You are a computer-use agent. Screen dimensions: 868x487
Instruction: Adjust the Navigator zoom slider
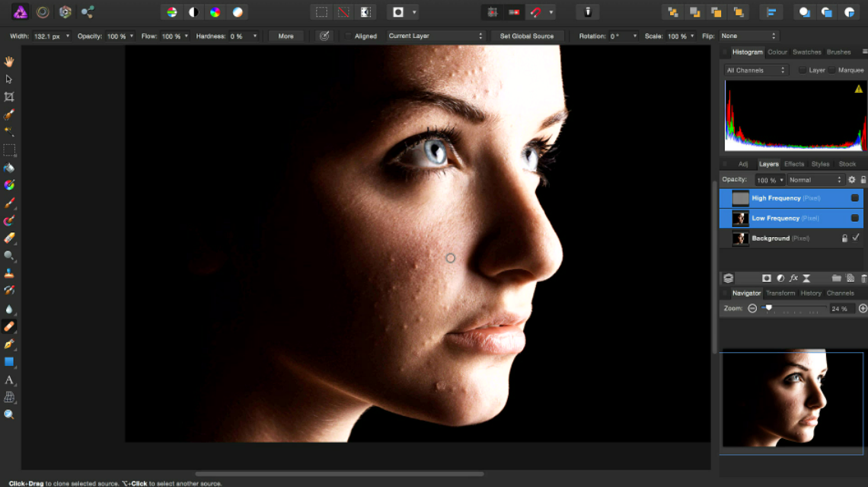click(768, 308)
